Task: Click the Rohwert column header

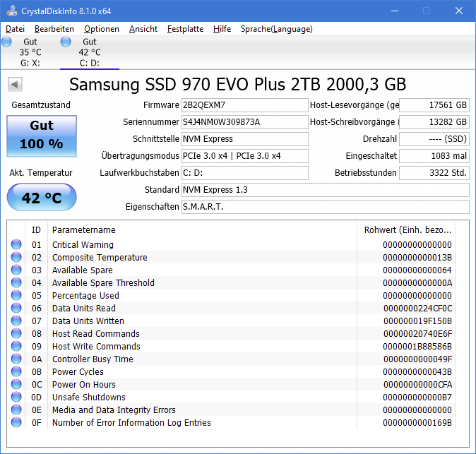Action: (407, 230)
